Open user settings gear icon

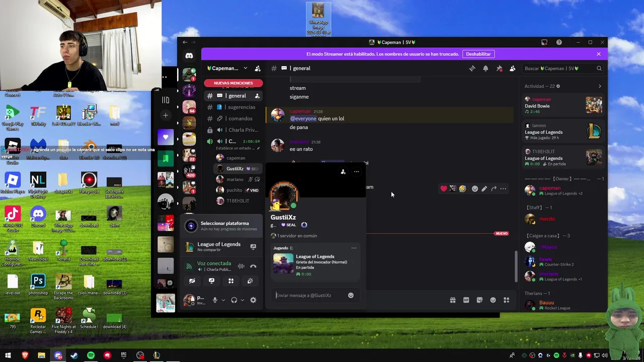pyautogui.click(x=253, y=300)
